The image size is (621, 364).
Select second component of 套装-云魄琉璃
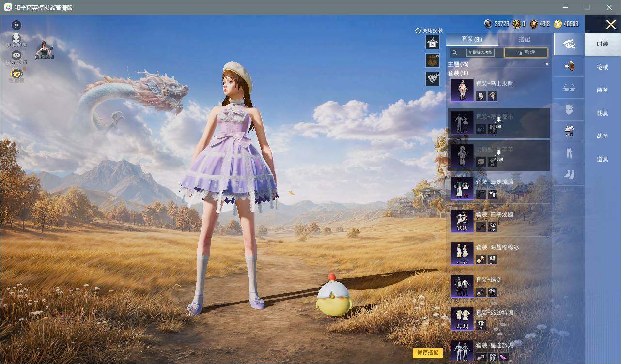(x=493, y=194)
